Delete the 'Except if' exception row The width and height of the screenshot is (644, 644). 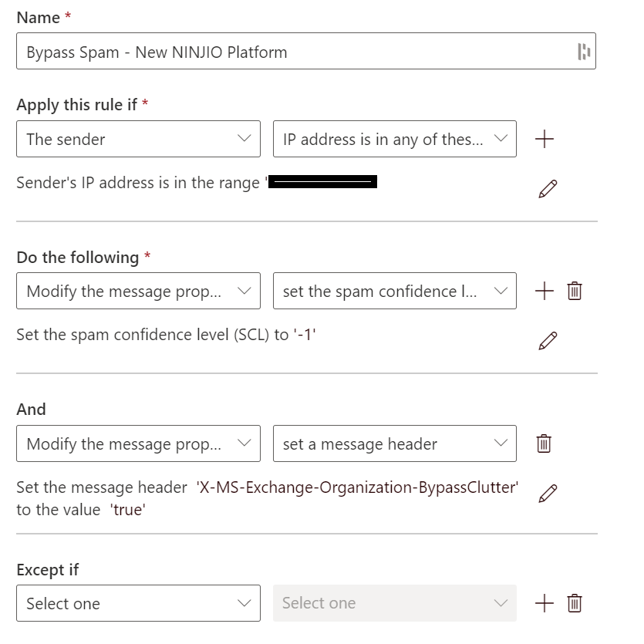[x=575, y=603]
